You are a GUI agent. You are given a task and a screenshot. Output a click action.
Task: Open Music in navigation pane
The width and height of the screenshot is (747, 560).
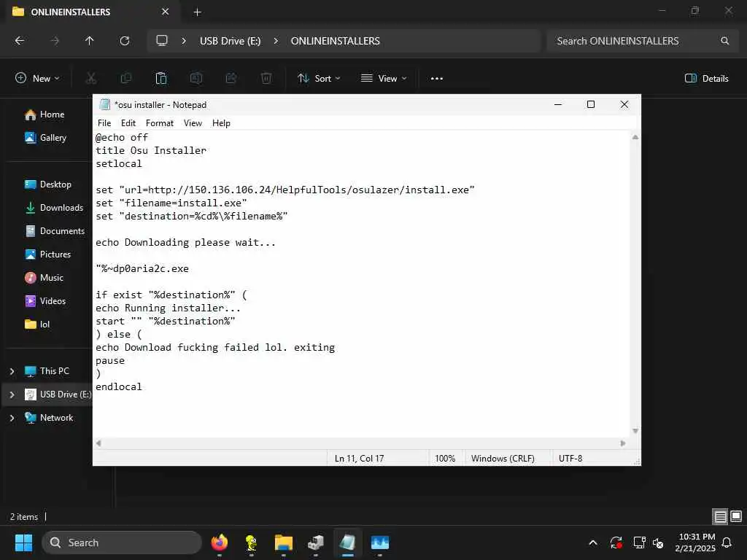pyautogui.click(x=44, y=278)
